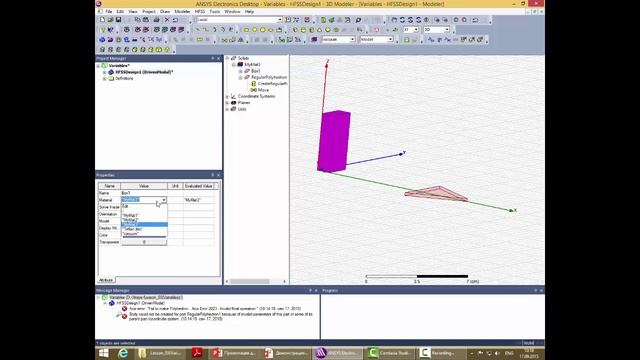
Task: Expand HFSSDesign1 node in Project Manager
Action: tap(105, 72)
